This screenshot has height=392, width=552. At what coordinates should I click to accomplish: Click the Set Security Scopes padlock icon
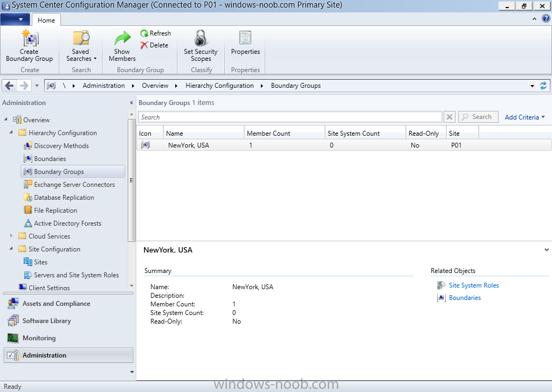201,38
